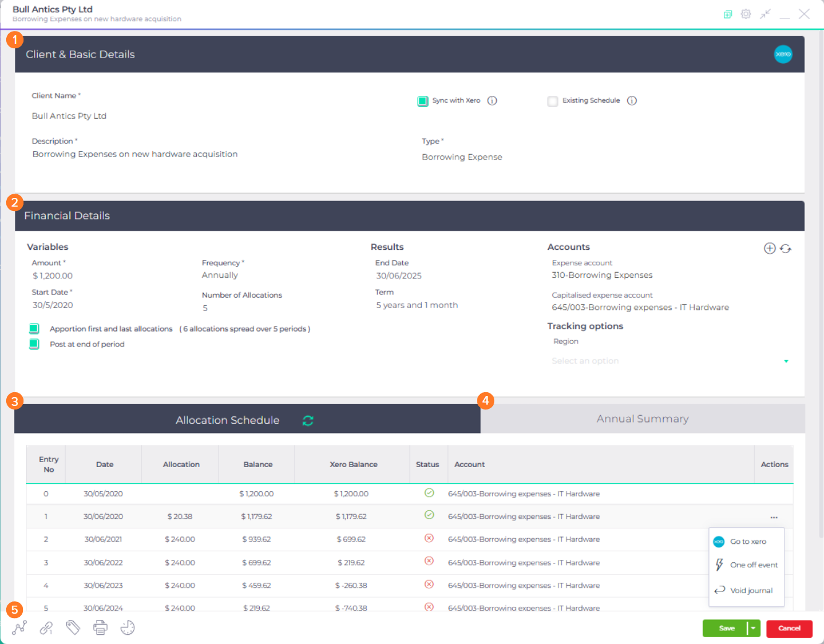Screen dimensions: 824x644
Task: Open settings with the gear icon
Action: (746, 14)
